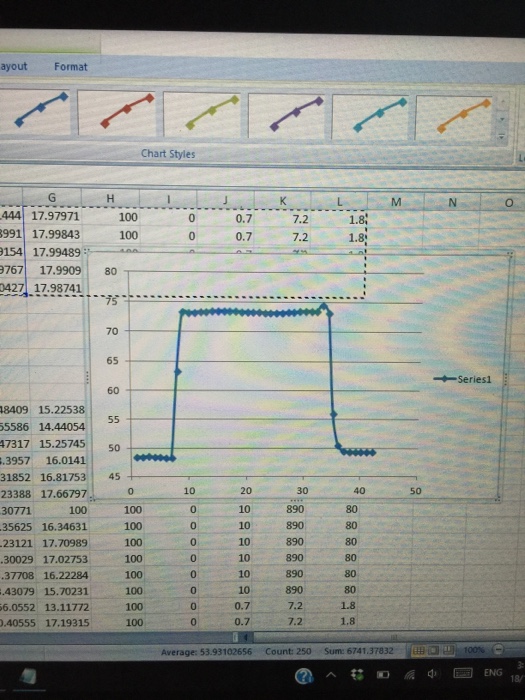This screenshot has width=525, height=700.
Task: Select the chart's vertical axis label 80
Action: click(111, 271)
